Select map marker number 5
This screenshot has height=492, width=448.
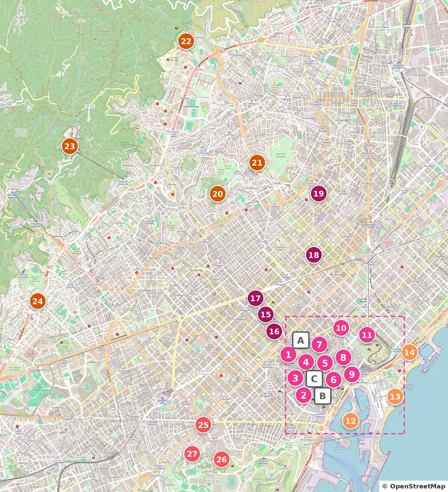(325, 363)
